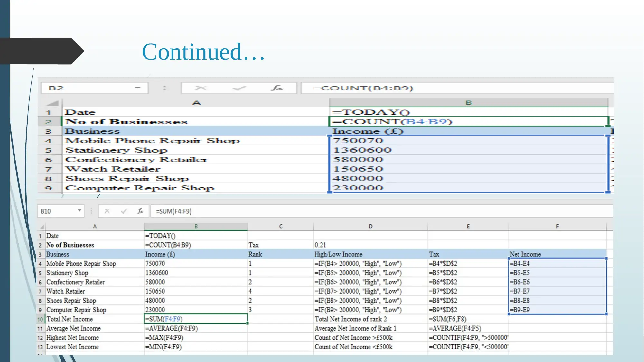The width and height of the screenshot is (644, 362).
Task: Click upper sheet cell 'No of Businesses'
Action: tap(196, 122)
